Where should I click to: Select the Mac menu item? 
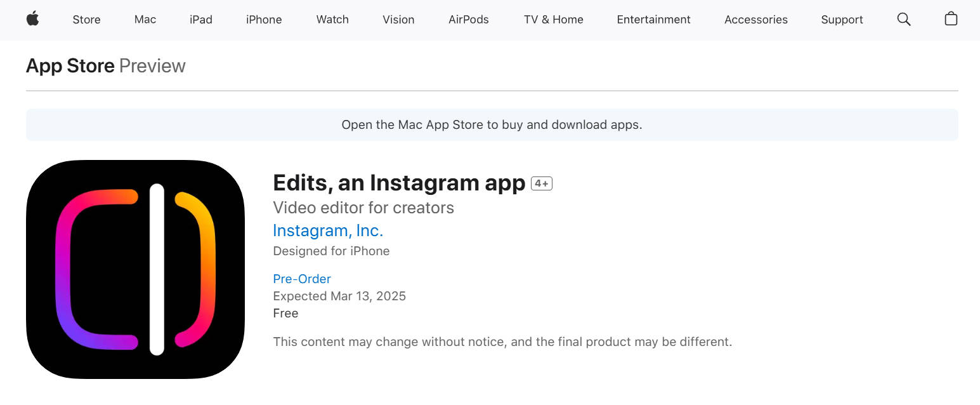point(145,20)
